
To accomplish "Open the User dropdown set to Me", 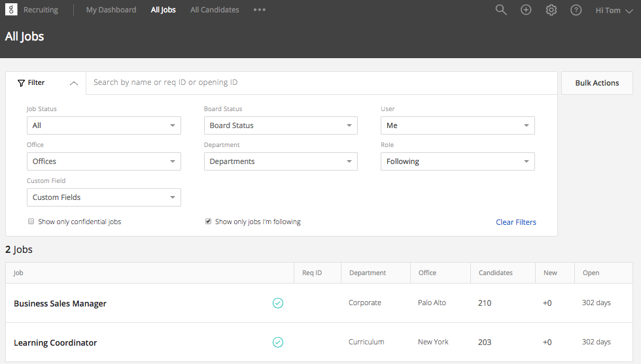I will [457, 125].
